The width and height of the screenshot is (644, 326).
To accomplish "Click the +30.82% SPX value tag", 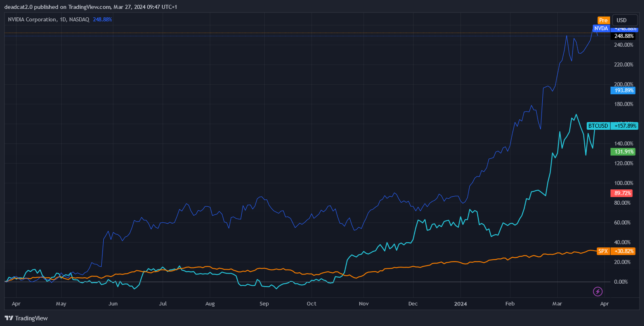I will (624, 251).
